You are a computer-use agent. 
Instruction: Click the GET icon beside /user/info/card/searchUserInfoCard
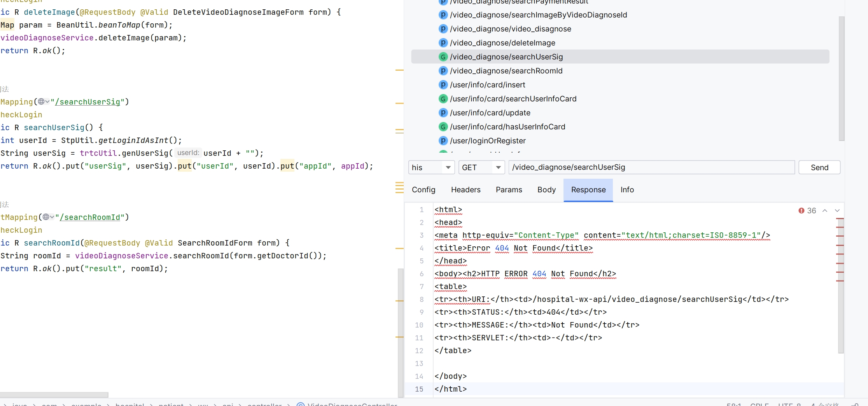(x=443, y=99)
